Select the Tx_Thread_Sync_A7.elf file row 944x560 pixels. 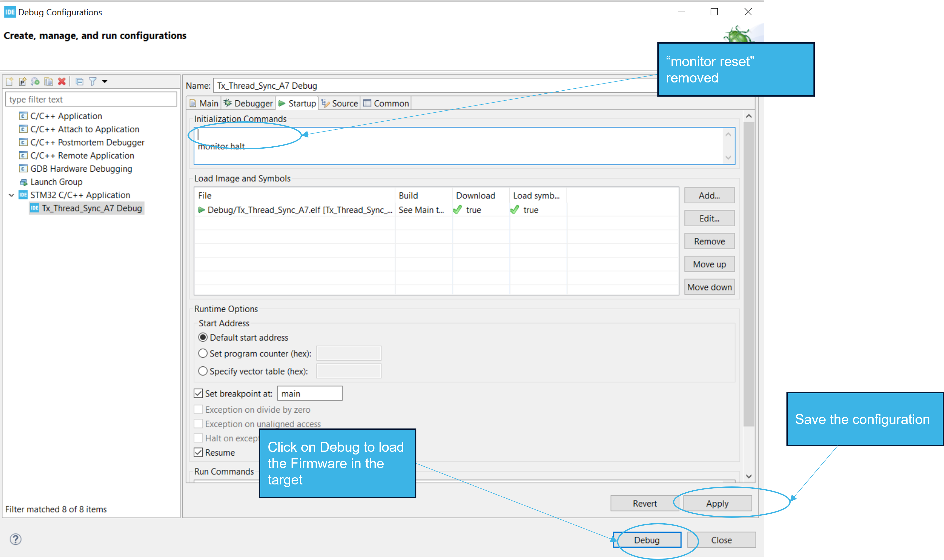click(x=436, y=210)
